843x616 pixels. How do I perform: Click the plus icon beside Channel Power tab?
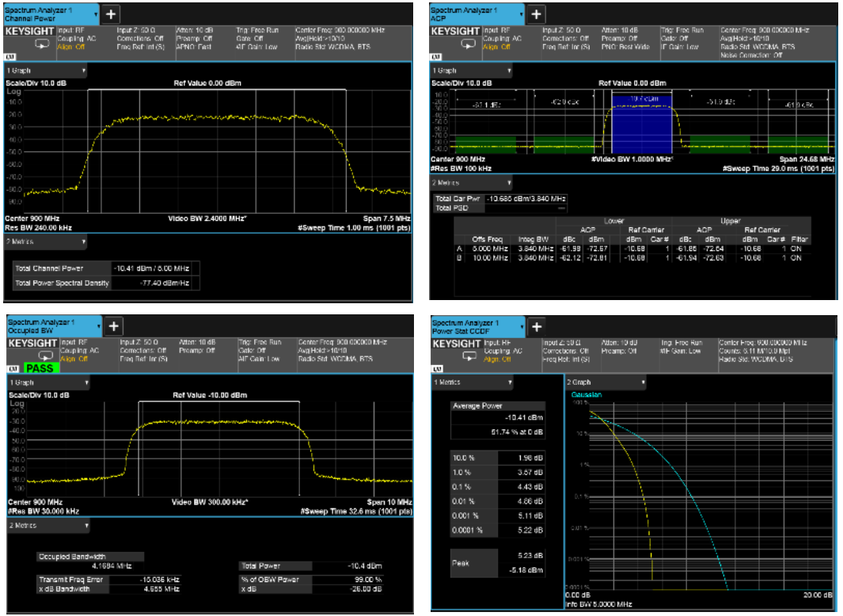pos(111,14)
